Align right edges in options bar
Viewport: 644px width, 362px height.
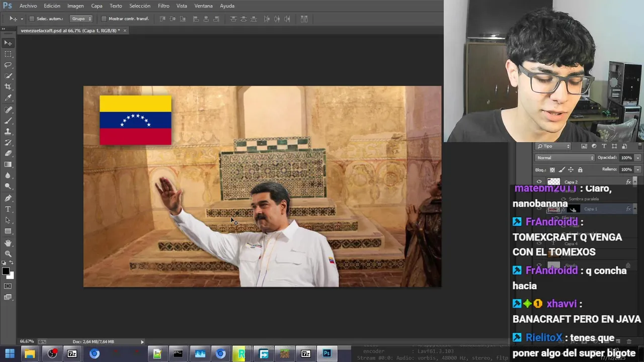216,19
